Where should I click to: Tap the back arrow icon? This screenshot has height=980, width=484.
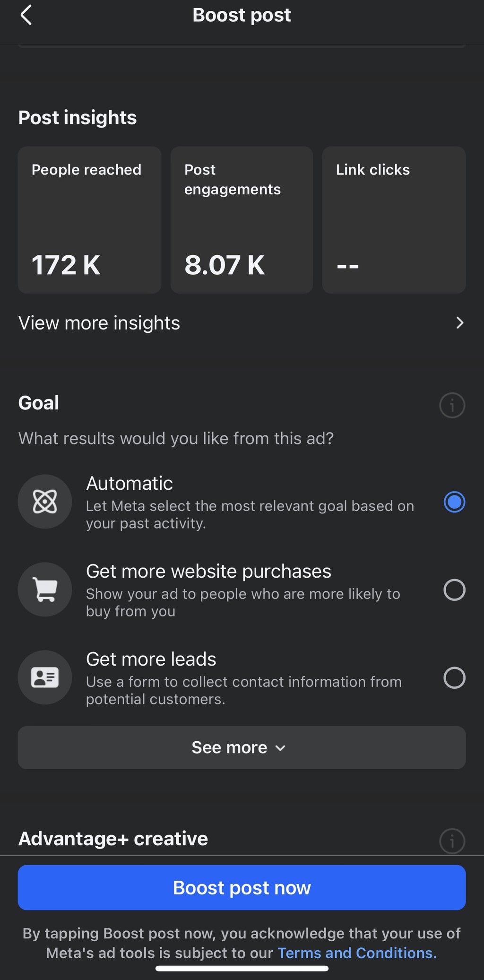[x=26, y=15]
